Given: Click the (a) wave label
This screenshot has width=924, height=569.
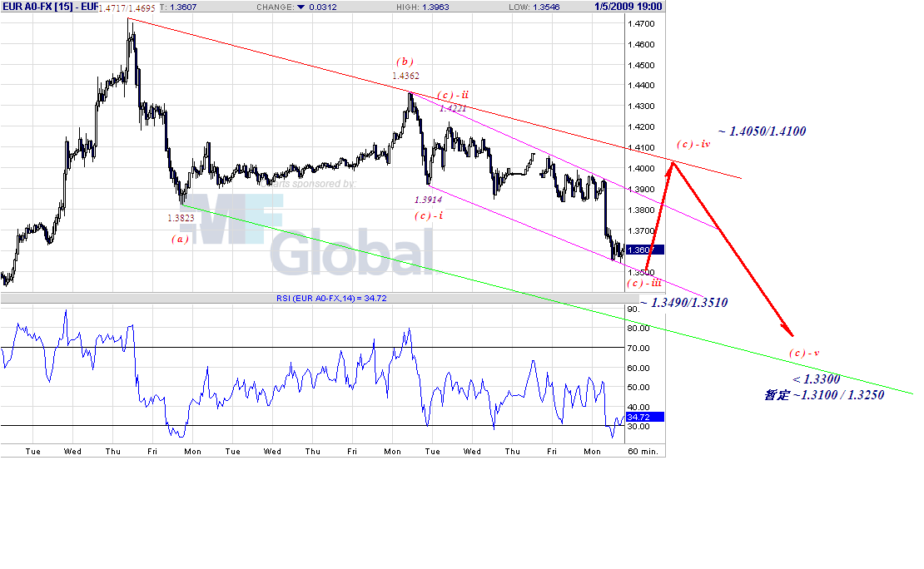Looking at the screenshot, I should [181, 239].
